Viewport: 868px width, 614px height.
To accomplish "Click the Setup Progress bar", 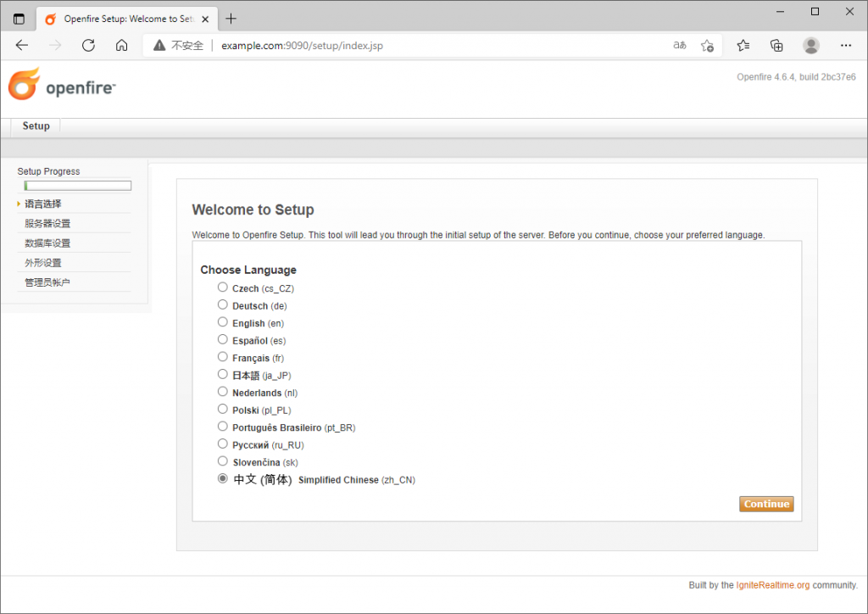I will click(x=78, y=186).
